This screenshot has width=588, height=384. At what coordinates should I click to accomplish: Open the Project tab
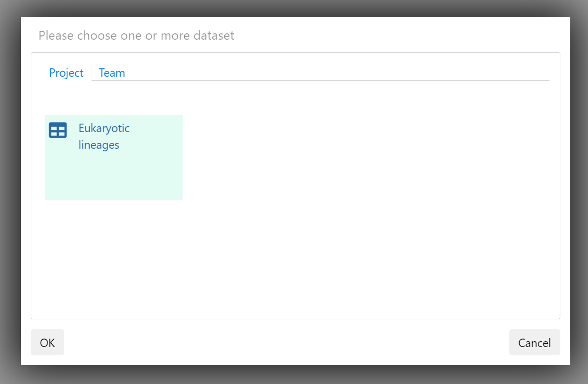[66, 73]
